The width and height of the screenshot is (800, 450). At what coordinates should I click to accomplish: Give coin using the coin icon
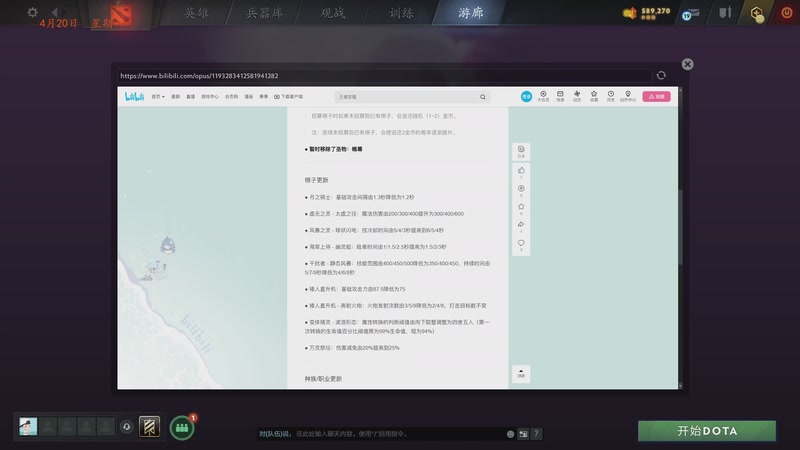coord(521,189)
